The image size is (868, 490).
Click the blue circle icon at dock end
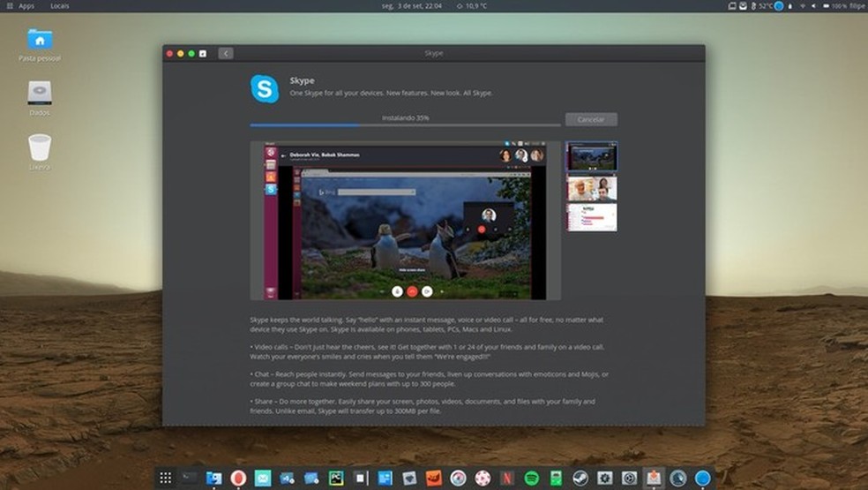coord(702,478)
